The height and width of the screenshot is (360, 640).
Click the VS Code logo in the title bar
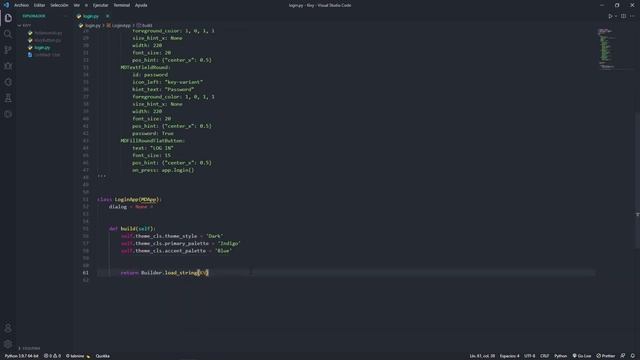[6, 5]
